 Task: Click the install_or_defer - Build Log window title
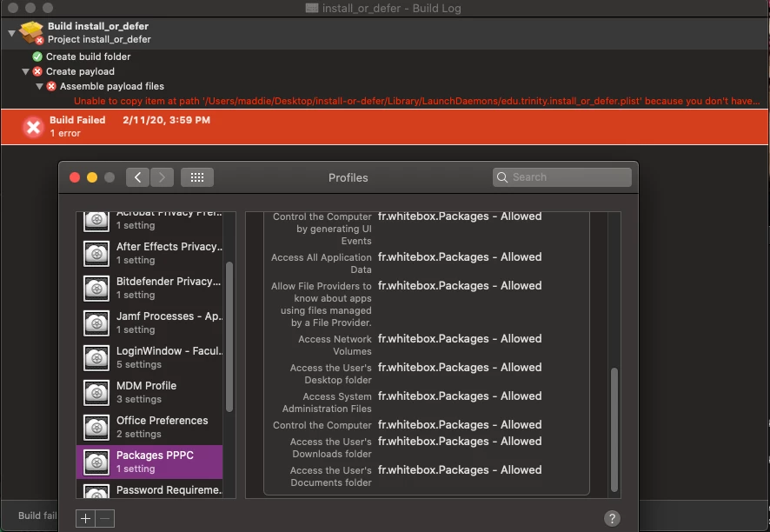[x=391, y=9]
